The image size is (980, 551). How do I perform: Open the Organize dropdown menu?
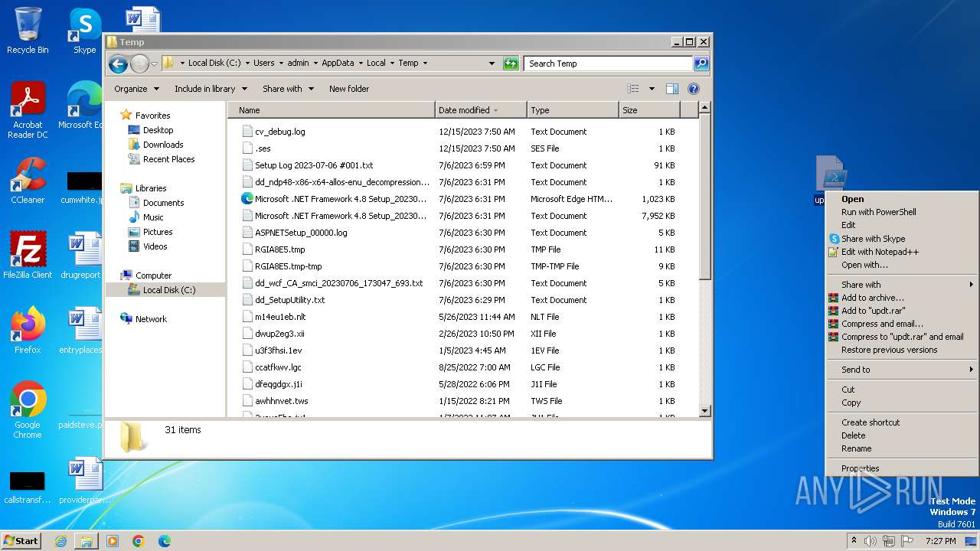(x=136, y=89)
